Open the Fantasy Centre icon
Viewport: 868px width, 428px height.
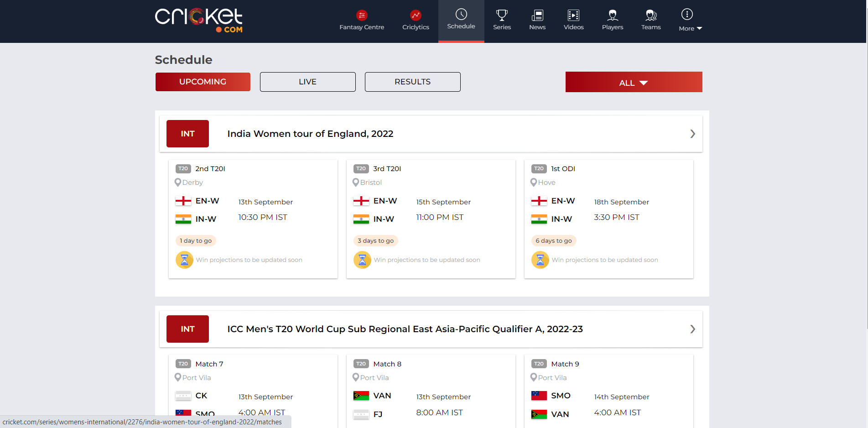tap(362, 15)
